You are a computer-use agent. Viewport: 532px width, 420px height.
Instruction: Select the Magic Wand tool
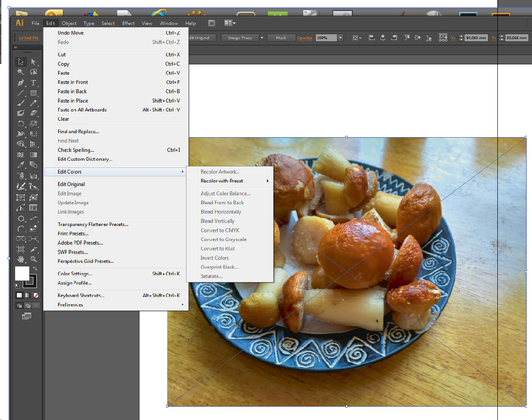click(x=21, y=72)
